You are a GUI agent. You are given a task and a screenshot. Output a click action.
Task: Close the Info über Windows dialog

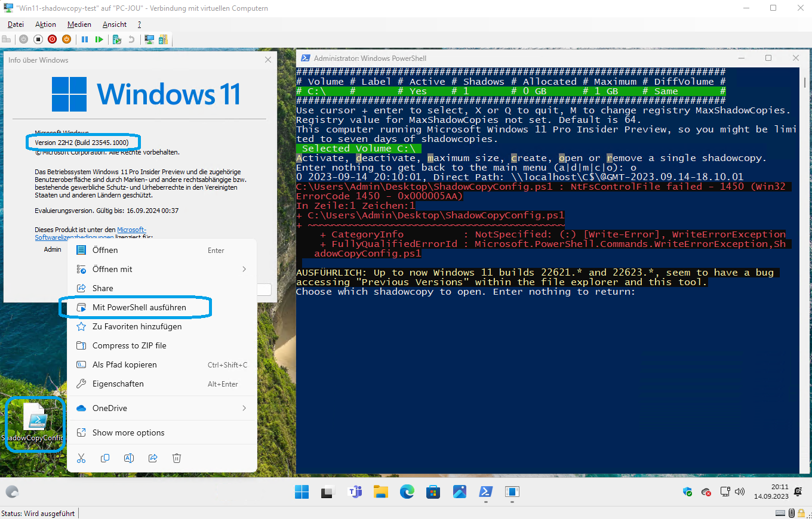click(x=268, y=60)
